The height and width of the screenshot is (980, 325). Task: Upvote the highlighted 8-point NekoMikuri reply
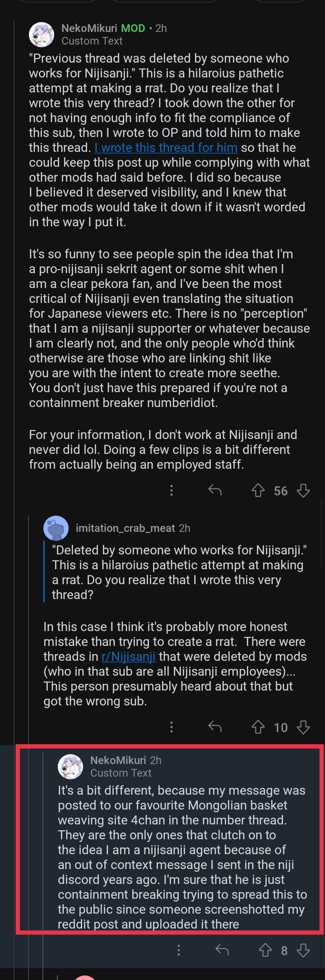point(265,951)
